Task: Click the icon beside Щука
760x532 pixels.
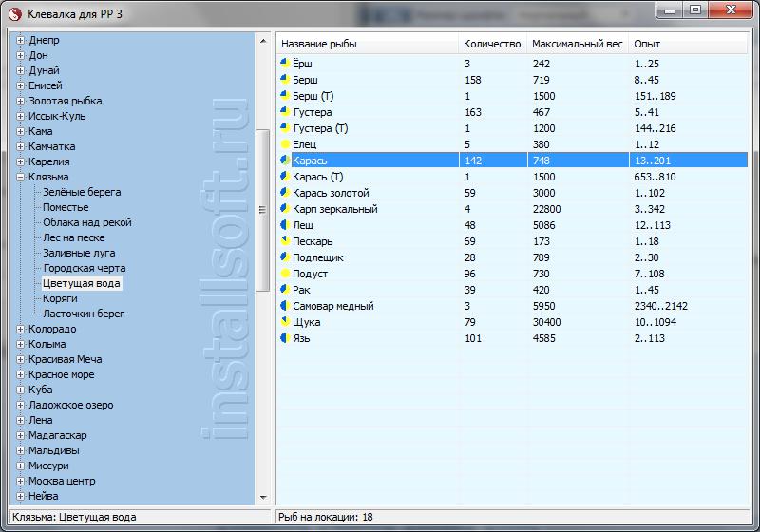Action: (x=284, y=322)
